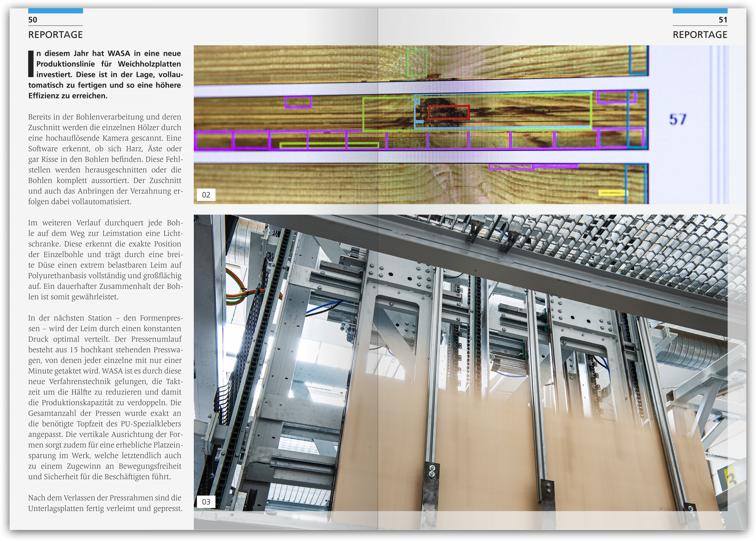756x541 pixels.
Task: Click the line "folgen dabei vollautomatisiert."
Action: pos(80,202)
